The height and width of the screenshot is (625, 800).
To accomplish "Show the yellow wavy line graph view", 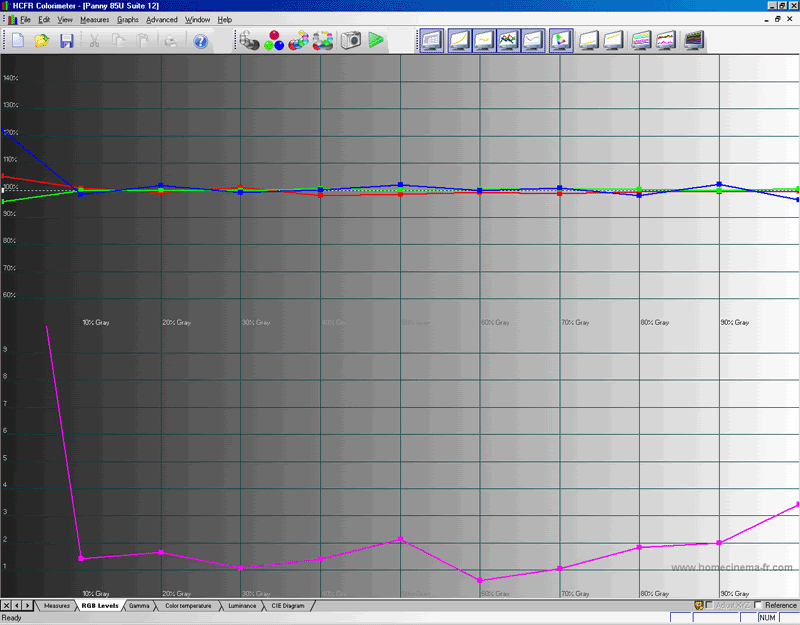I will tap(484, 40).
